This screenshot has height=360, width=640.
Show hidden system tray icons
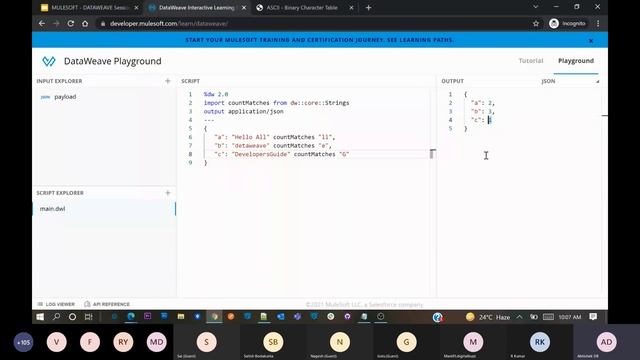pos(519,317)
